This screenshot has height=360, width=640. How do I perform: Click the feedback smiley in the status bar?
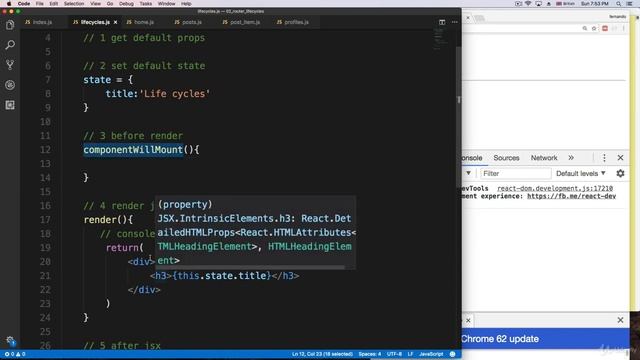pos(452,354)
